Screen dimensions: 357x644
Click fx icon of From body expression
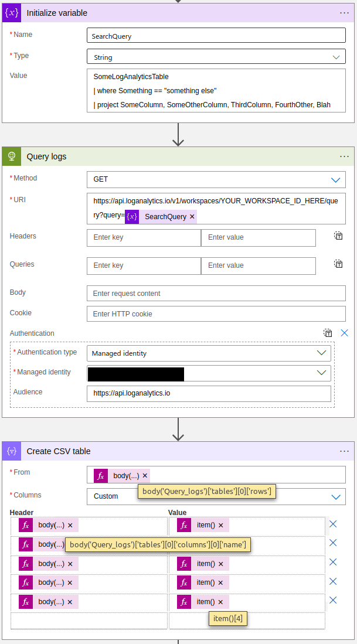pyautogui.click(x=101, y=476)
